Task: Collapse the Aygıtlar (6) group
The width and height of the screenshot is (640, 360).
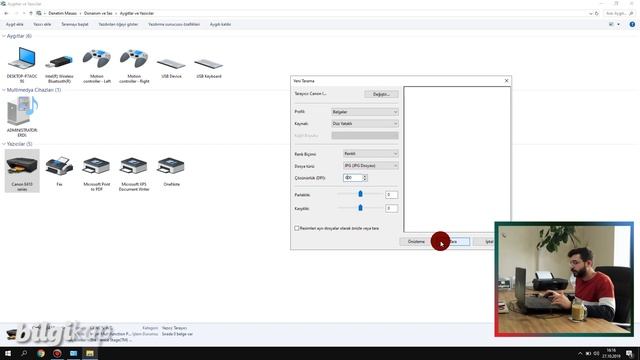Action: (x=4, y=36)
